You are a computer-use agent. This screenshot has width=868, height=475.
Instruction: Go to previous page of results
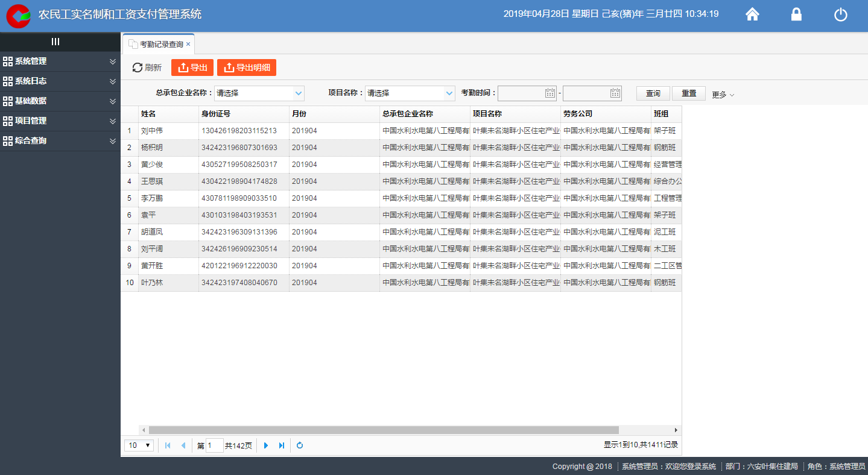click(x=183, y=445)
